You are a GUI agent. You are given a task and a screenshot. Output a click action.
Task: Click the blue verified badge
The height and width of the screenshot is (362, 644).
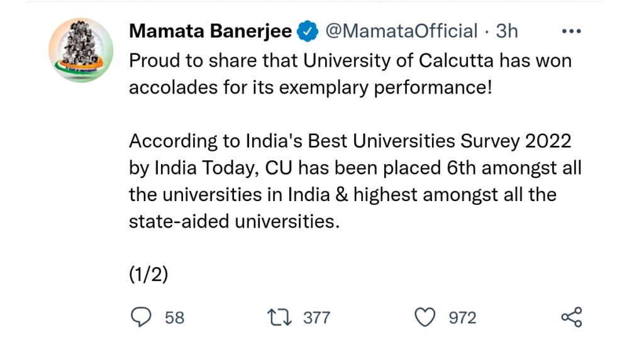click(x=308, y=31)
